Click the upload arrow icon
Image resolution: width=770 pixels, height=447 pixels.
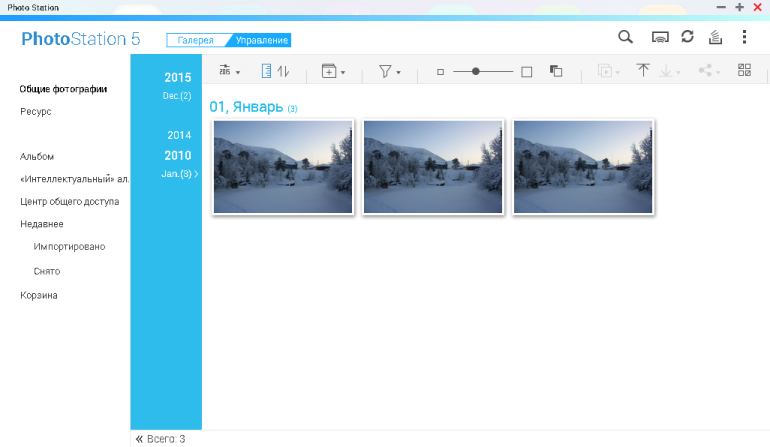click(x=643, y=70)
